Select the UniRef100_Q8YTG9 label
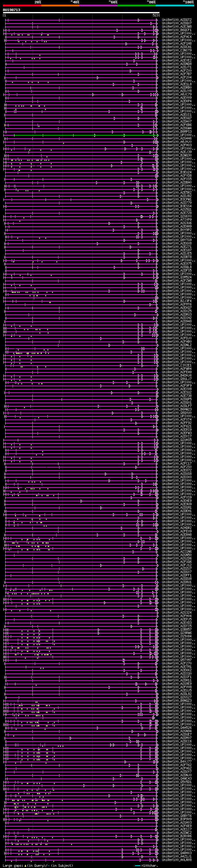Image resolution: width=197 pixels, height=868 pixels. tap(176, 240)
